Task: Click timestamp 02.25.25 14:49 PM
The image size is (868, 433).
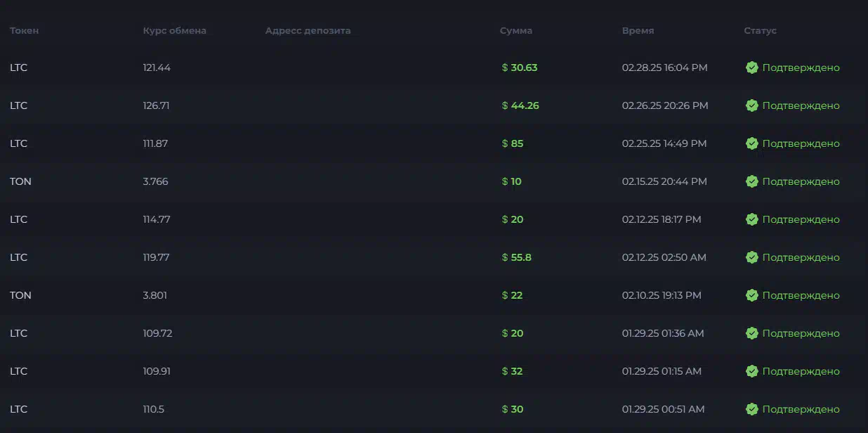Action: (x=664, y=143)
